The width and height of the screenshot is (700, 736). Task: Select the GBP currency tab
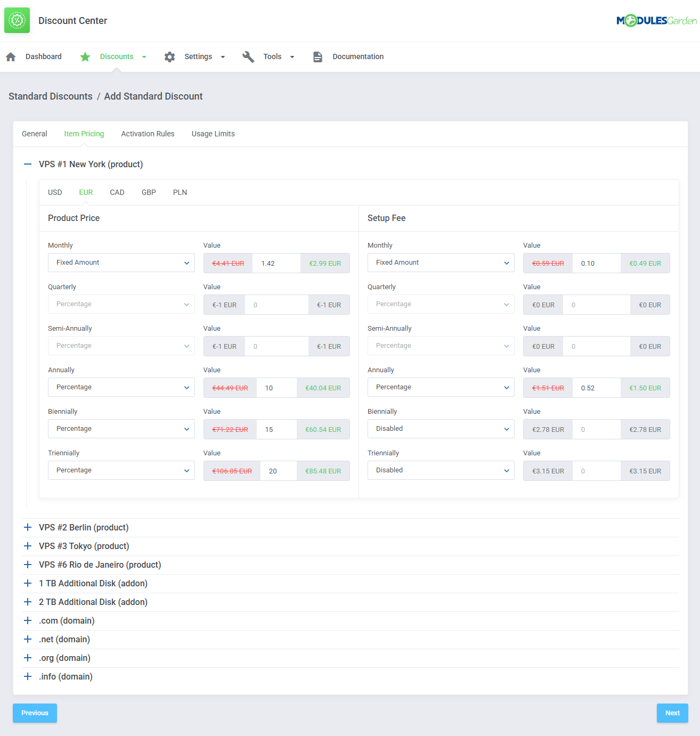click(x=149, y=192)
